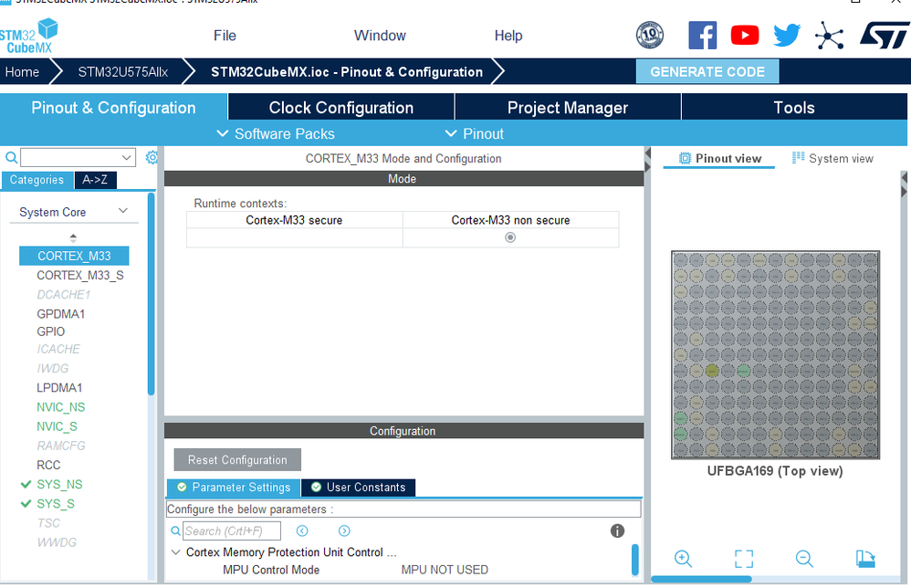Go to next parameter search result
Screen dimensions: 911x588
click(x=344, y=530)
